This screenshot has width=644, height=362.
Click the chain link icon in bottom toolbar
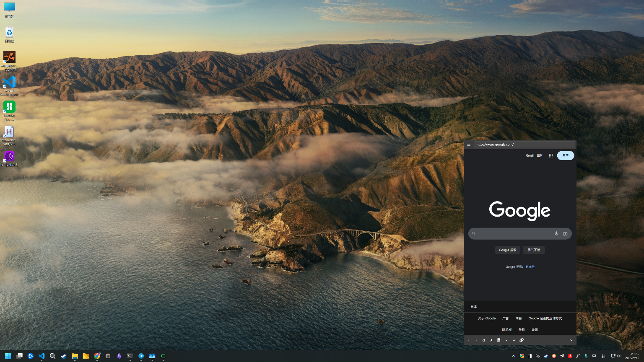522,340
